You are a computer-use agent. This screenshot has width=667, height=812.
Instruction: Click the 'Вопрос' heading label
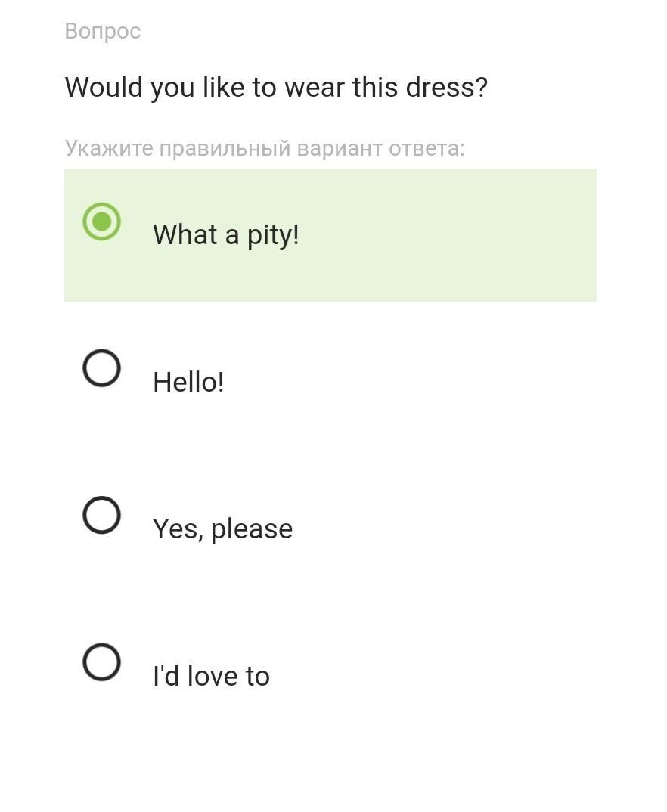click(x=103, y=31)
